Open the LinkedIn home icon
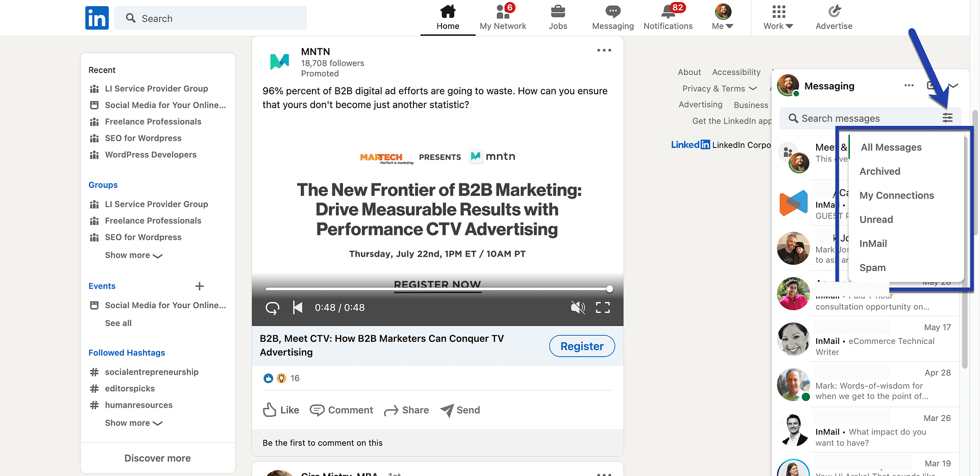 [448, 11]
